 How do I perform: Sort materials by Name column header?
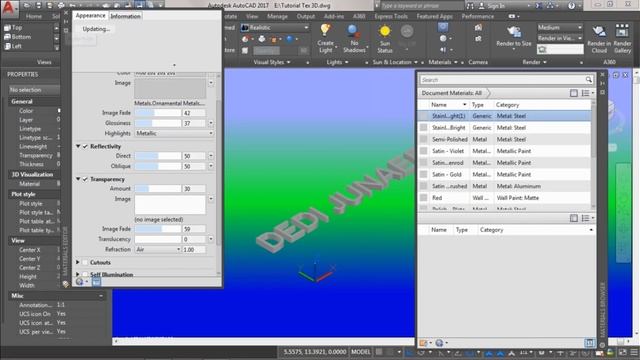tap(448, 105)
